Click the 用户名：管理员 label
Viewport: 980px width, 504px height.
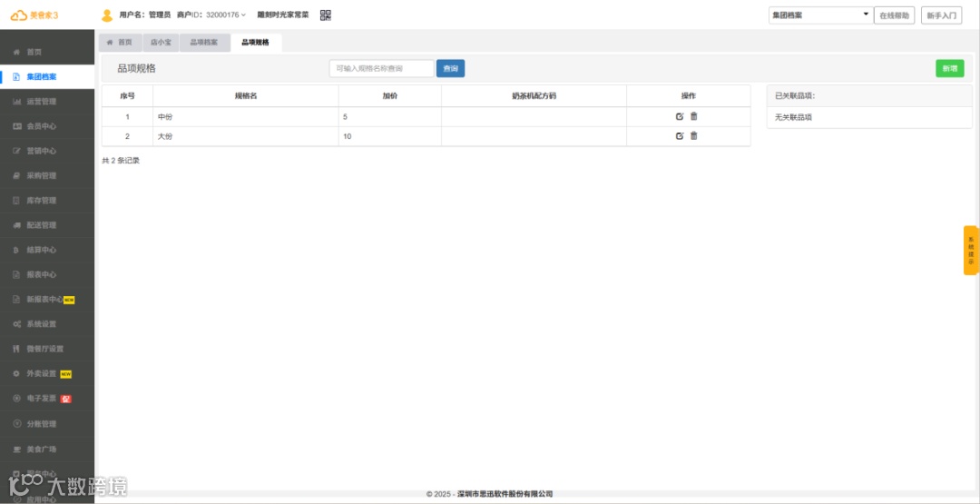click(145, 15)
